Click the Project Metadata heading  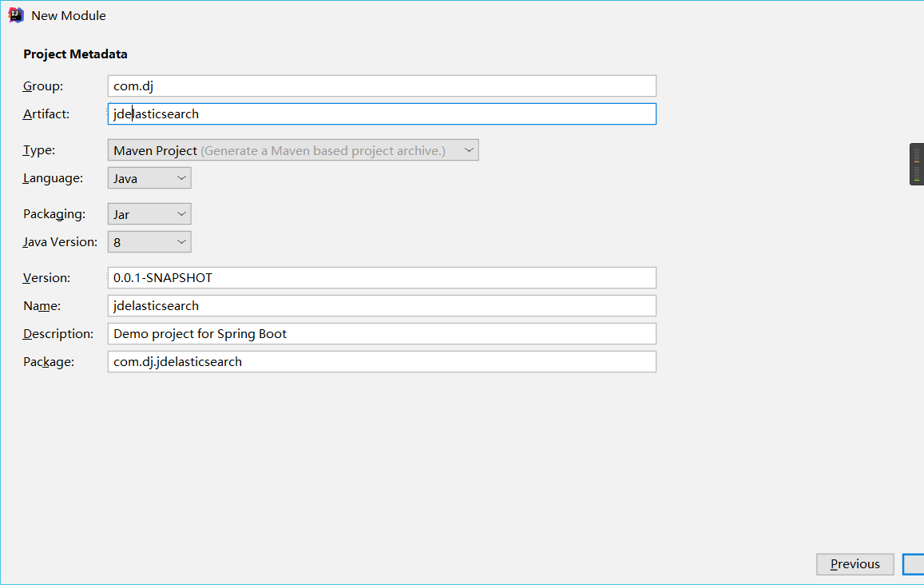[75, 54]
